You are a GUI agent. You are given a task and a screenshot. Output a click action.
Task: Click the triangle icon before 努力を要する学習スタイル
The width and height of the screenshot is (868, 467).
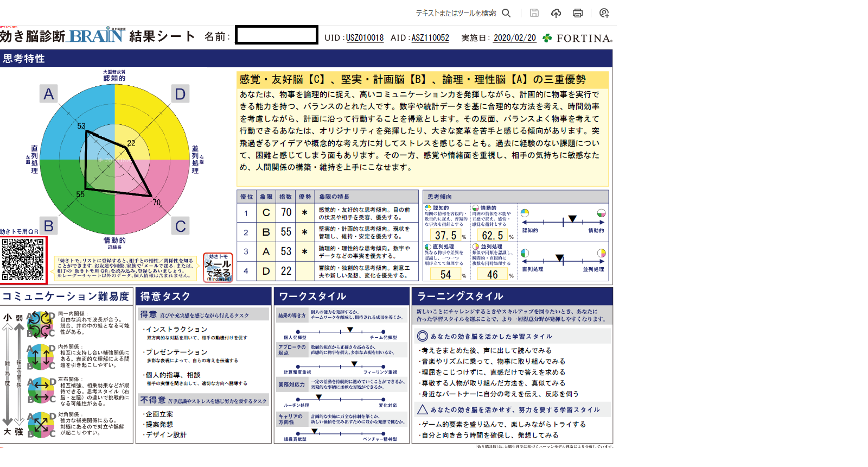click(x=423, y=409)
